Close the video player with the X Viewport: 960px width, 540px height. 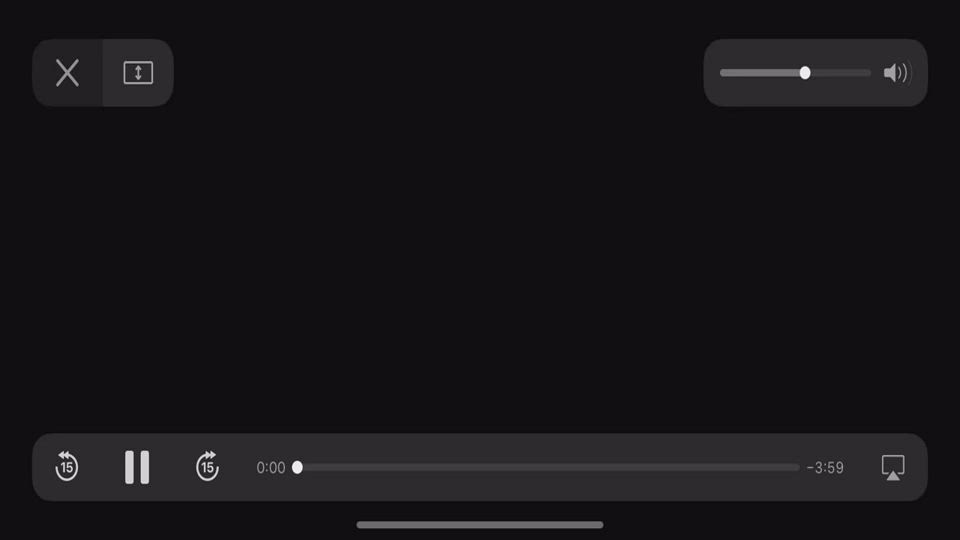pyautogui.click(x=67, y=73)
